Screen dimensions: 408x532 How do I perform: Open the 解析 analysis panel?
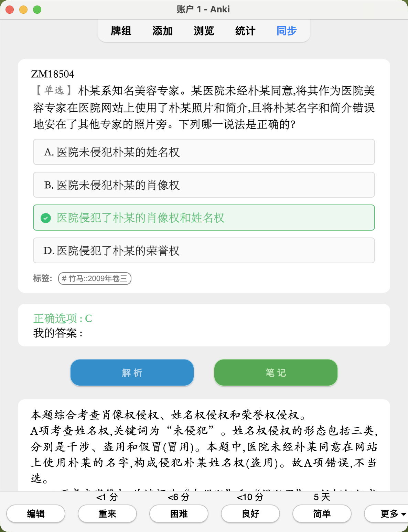click(x=132, y=372)
